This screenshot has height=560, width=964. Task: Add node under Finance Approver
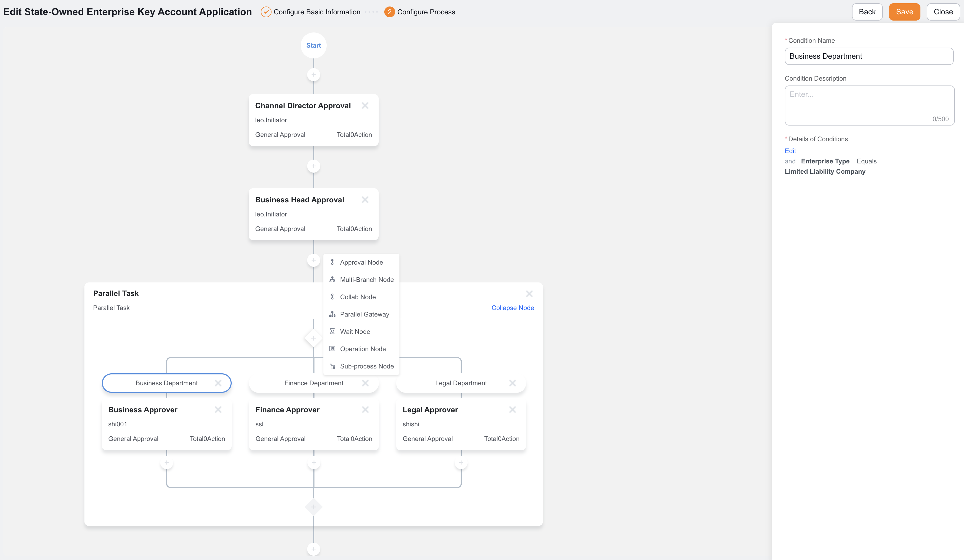pos(314,463)
